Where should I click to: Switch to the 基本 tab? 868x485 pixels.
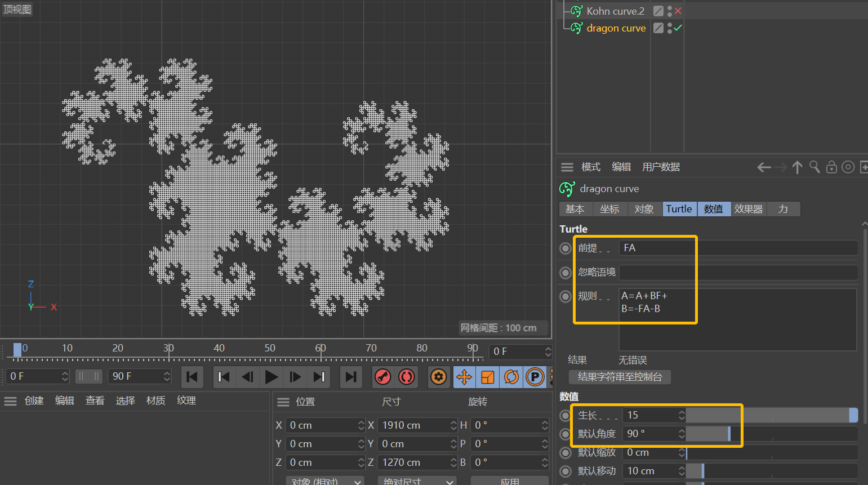(575, 209)
